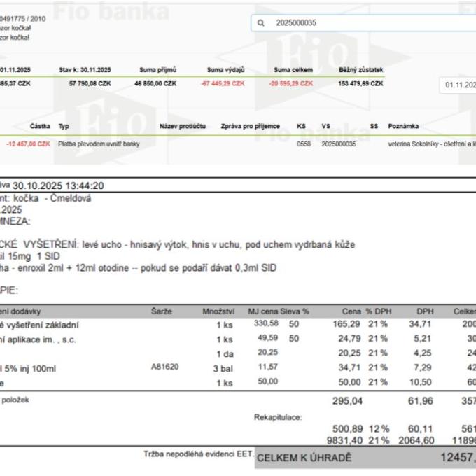Click the SS column header
476x476 pixels.
pyautogui.click(x=374, y=126)
